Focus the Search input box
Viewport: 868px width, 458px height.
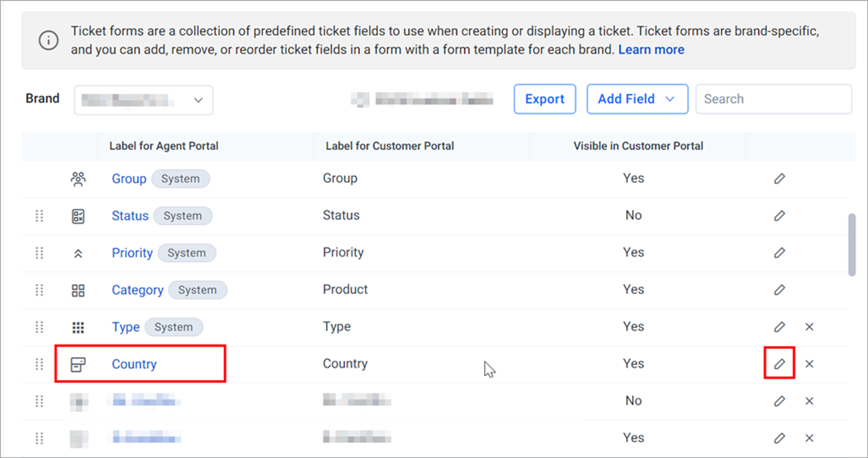pyautogui.click(x=773, y=99)
